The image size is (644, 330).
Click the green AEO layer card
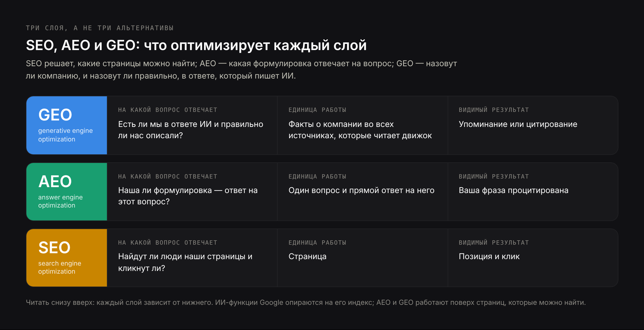coord(67,192)
